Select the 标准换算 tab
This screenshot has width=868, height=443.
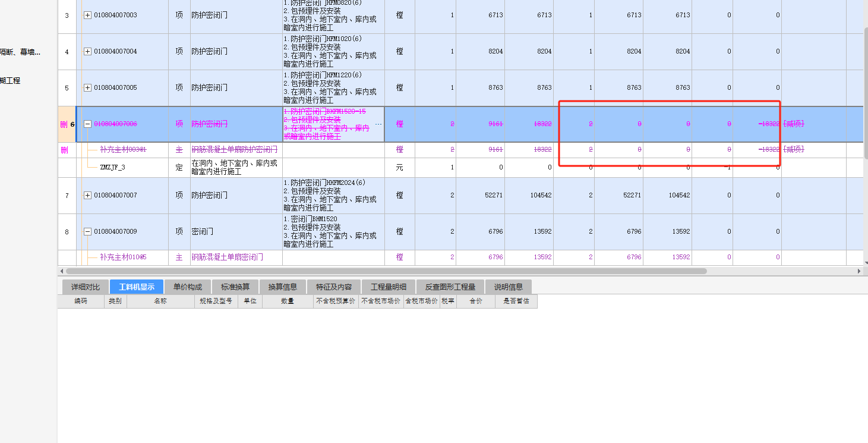[235, 287]
